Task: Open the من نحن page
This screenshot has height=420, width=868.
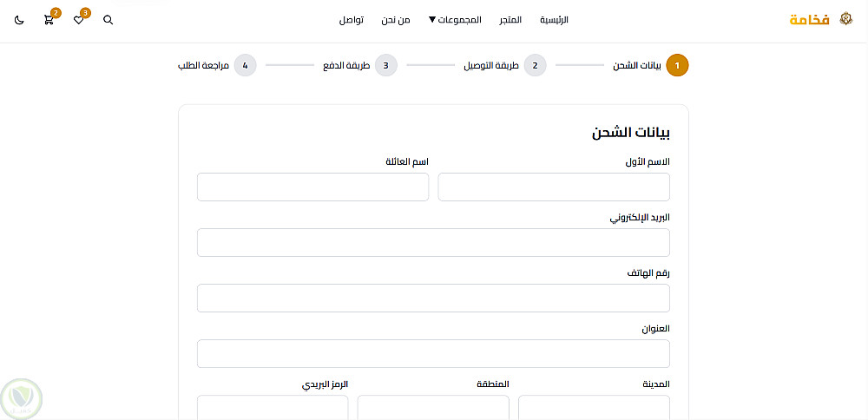Action: point(396,20)
